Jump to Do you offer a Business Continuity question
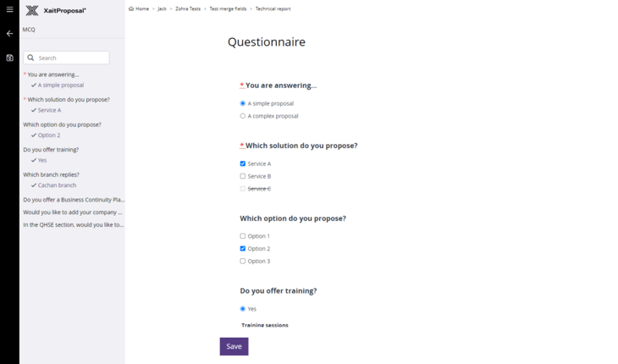618x364 pixels. (x=74, y=200)
